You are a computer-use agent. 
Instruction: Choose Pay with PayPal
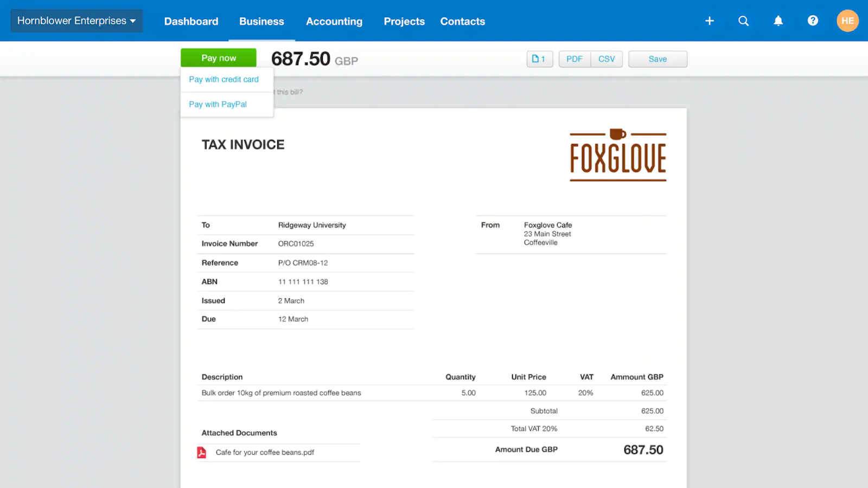(218, 104)
